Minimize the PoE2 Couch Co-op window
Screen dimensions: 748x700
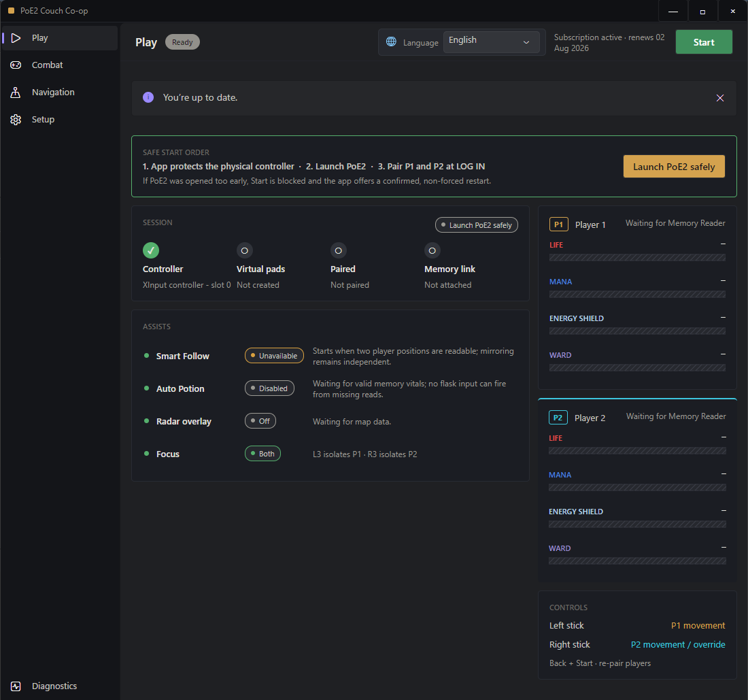[x=673, y=11]
